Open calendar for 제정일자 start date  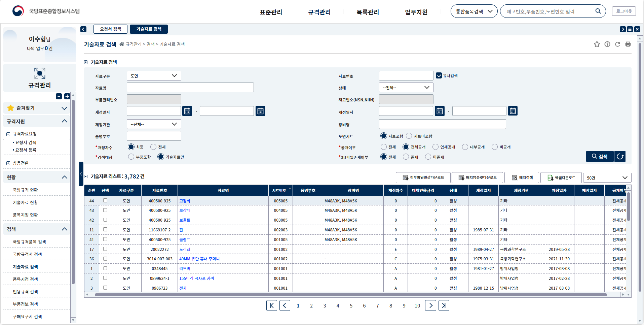(187, 111)
